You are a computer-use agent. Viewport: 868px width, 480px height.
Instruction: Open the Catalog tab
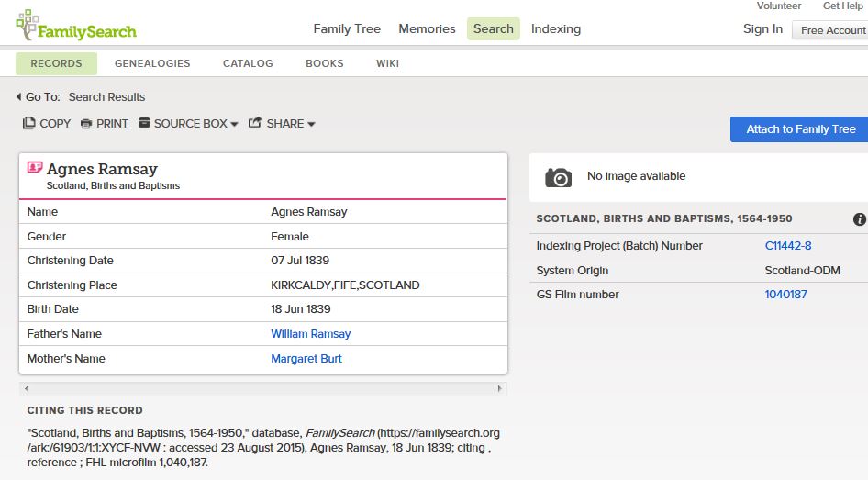(248, 63)
